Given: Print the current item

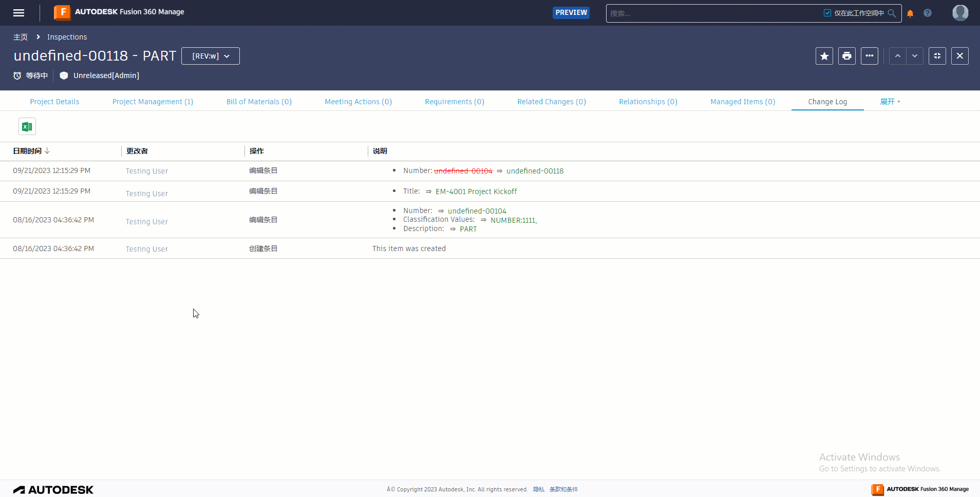Looking at the screenshot, I should 846,56.
